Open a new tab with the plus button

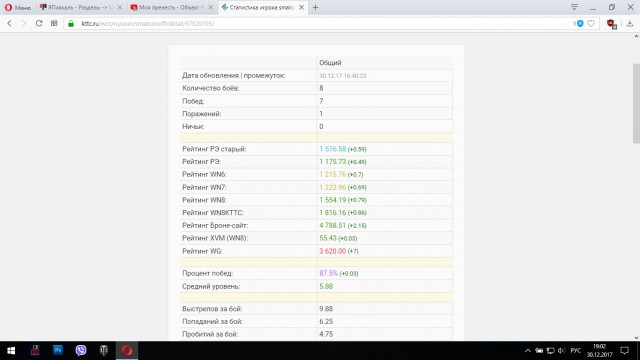pyautogui.click(x=316, y=7)
